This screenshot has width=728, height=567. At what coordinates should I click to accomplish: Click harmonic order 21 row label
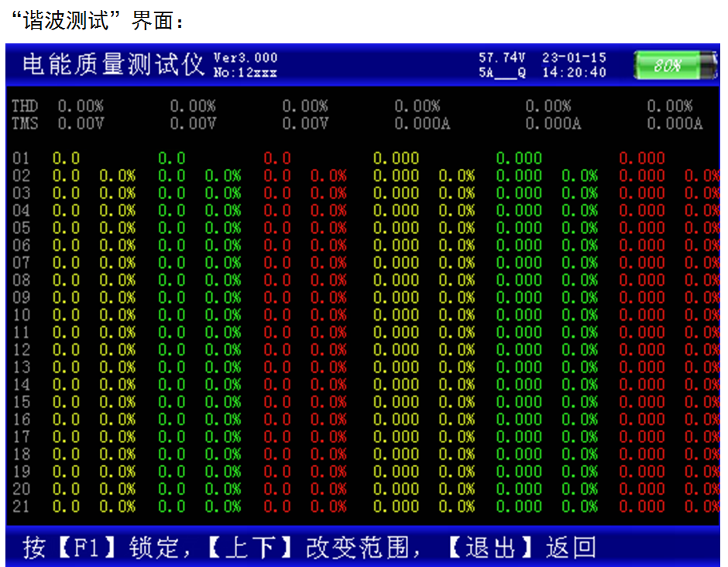tap(22, 507)
